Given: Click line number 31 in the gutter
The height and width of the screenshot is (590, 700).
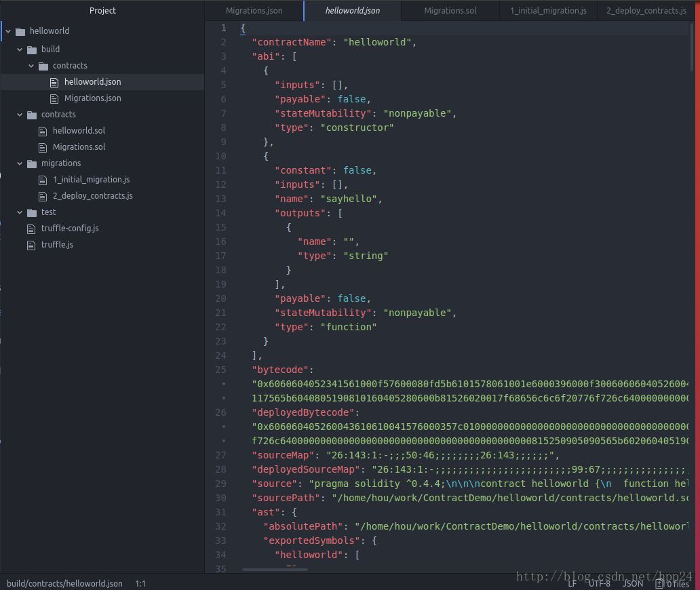Looking at the screenshot, I should 220,512.
